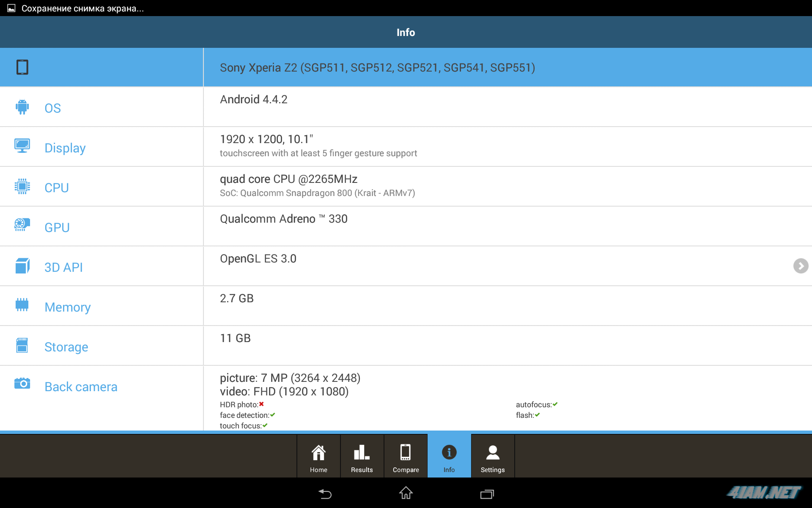Click the touch focus status entry
The height and width of the screenshot is (508, 812).
pyautogui.click(x=244, y=426)
